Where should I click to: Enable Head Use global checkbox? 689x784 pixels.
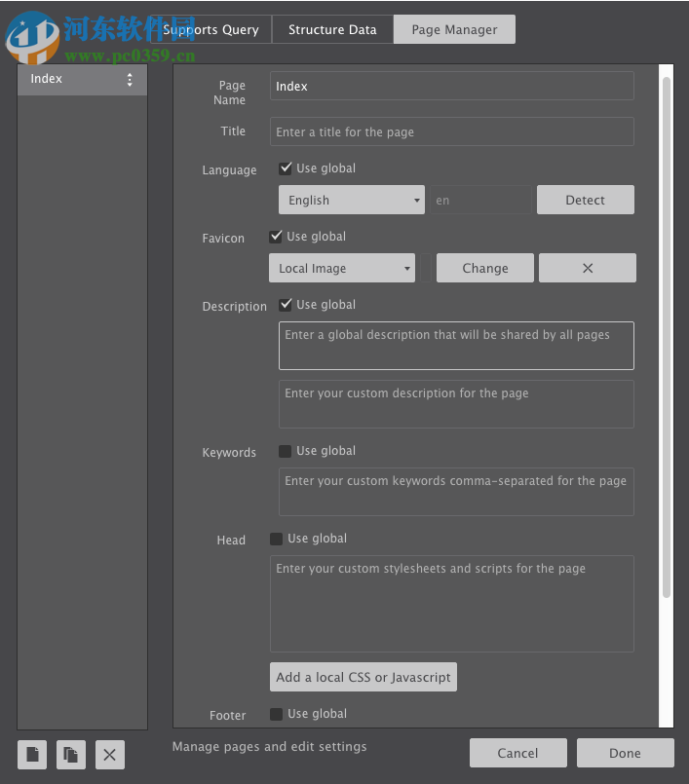pyautogui.click(x=276, y=539)
